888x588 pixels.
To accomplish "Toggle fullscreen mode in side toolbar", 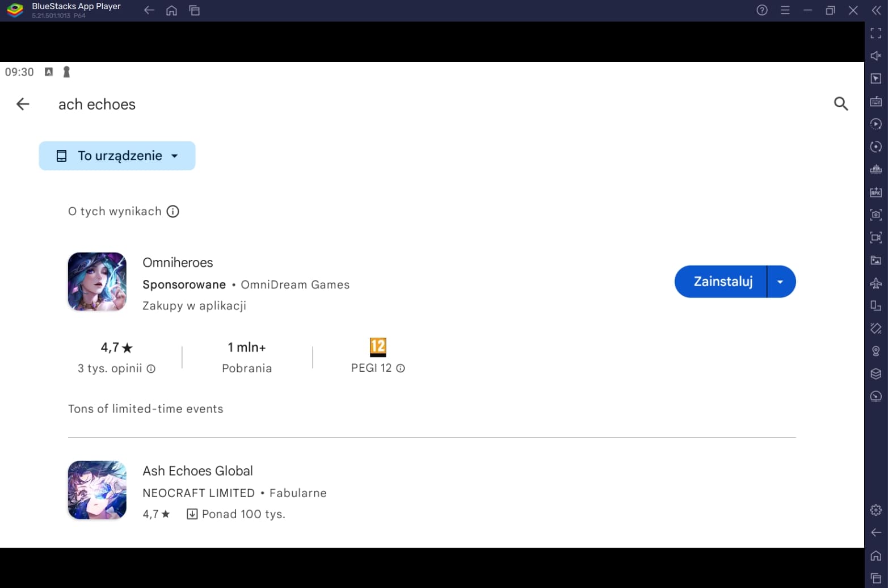I will point(876,33).
